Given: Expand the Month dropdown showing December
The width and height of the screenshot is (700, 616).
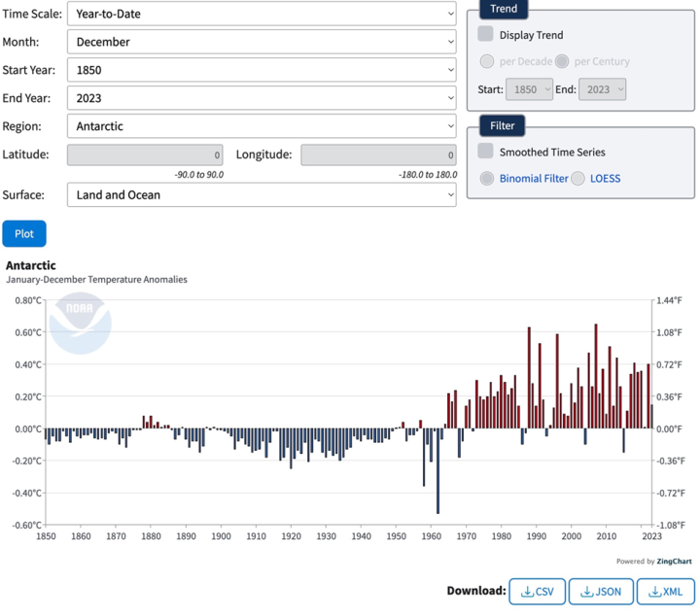Looking at the screenshot, I should [262, 42].
